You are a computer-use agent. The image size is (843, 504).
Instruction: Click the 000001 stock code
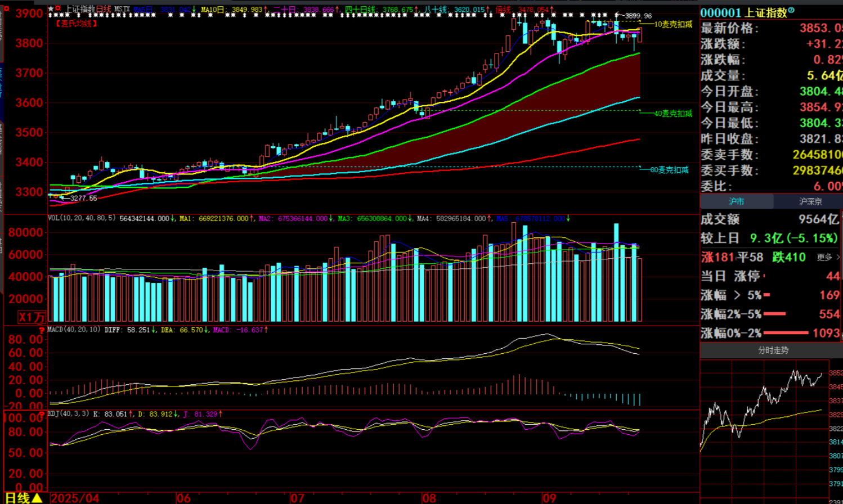pos(720,12)
